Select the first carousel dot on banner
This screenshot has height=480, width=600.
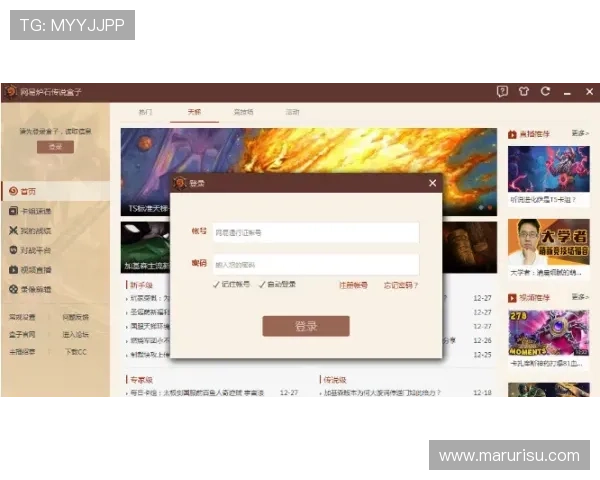point(481,207)
